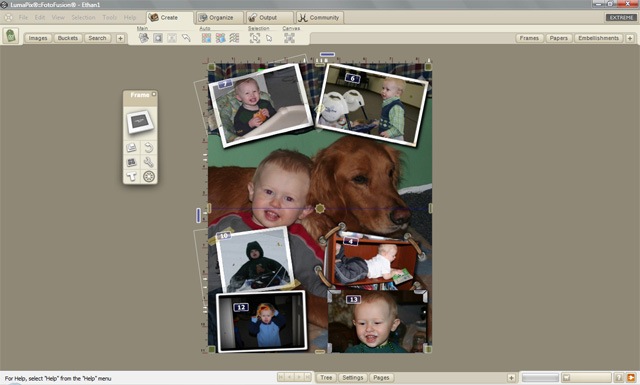This screenshot has height=385, width=640.
Task: Open the Tools menu
Action: coord(109,18)
